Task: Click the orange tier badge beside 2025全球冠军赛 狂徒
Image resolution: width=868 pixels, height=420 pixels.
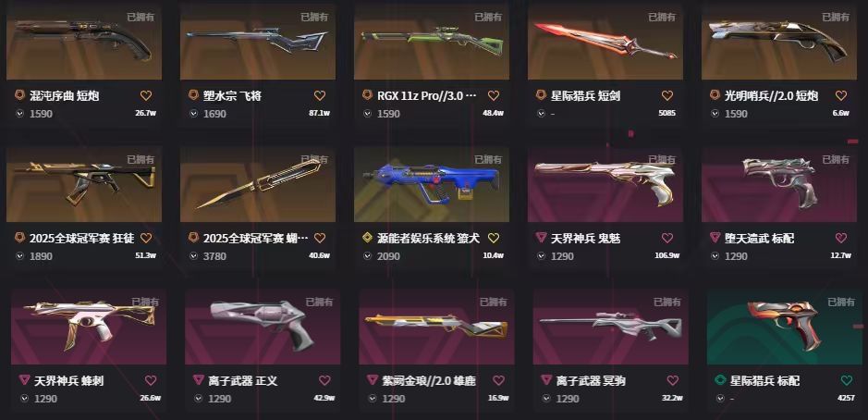Action: pyautogui.click(x=19, y=238)
